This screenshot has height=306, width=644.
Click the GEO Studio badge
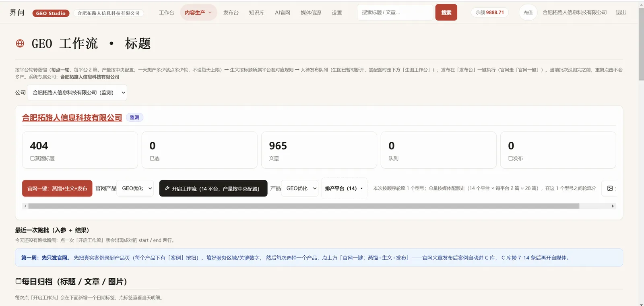[x=51, y=13]
